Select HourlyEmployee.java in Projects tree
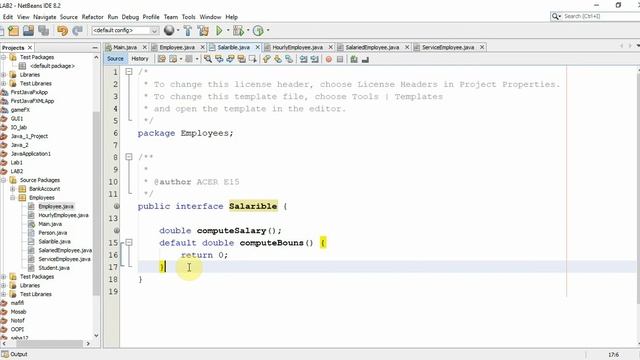This screenshot has width=640, height=360. (x=63, y=215)
